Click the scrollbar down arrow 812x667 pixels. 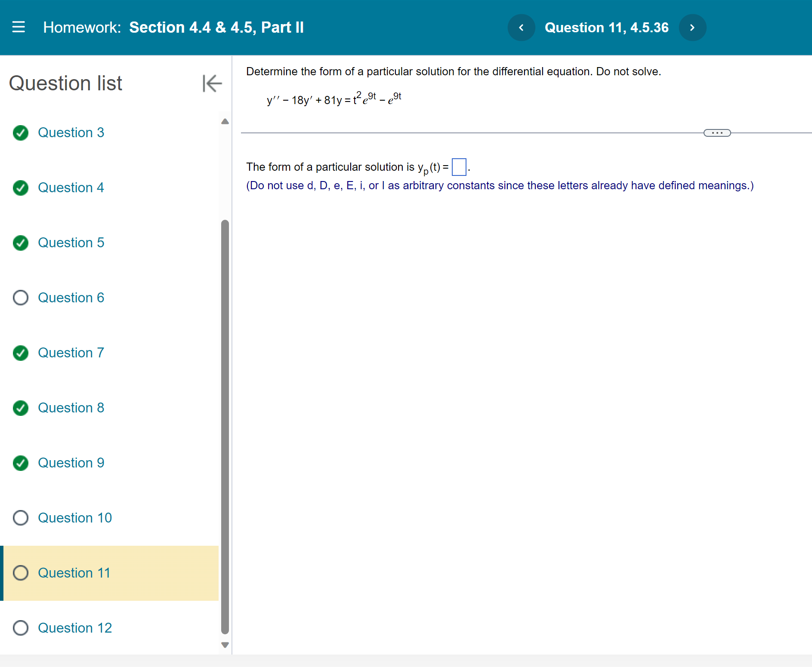tap(225, 645)
